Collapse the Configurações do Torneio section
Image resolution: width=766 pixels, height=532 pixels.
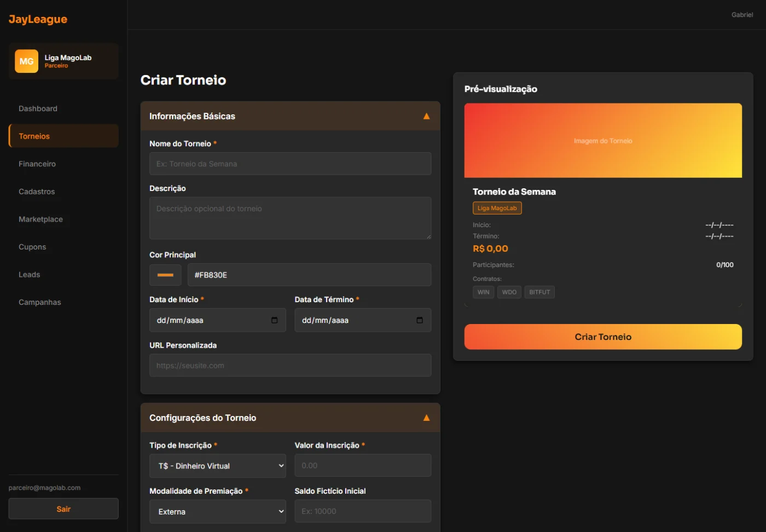pyautogui.click(x=426, y=418)
